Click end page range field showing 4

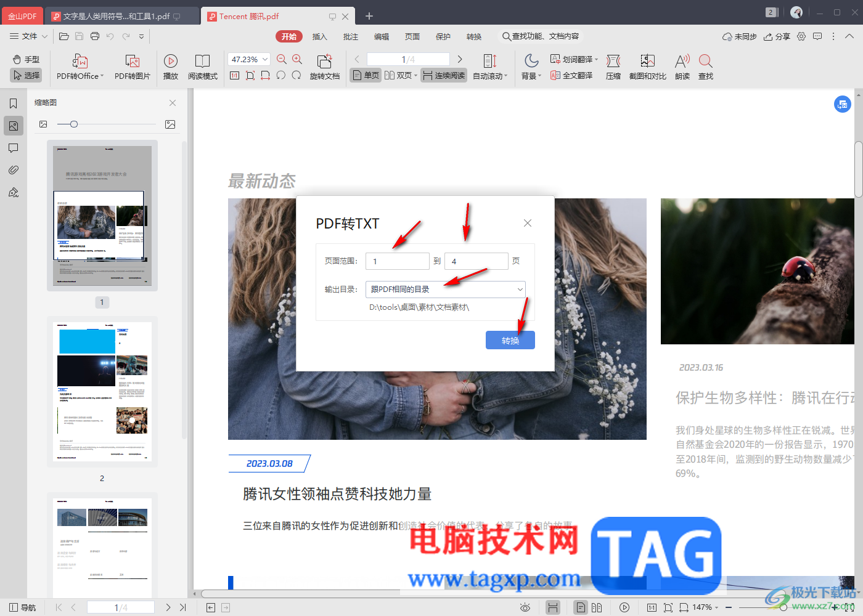click(x=476, y=261)
